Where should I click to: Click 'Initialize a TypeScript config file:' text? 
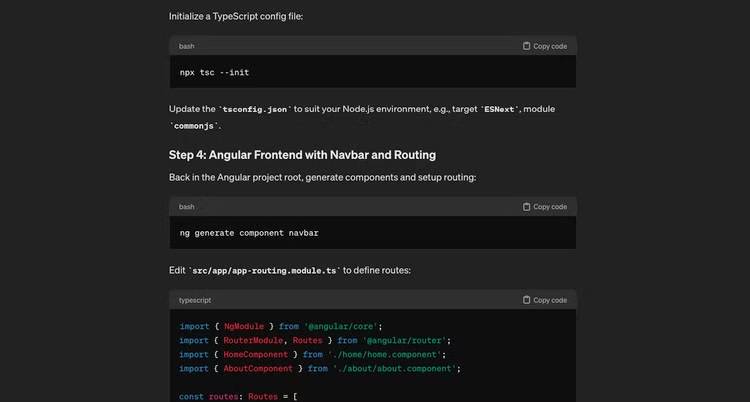[236, 16]
